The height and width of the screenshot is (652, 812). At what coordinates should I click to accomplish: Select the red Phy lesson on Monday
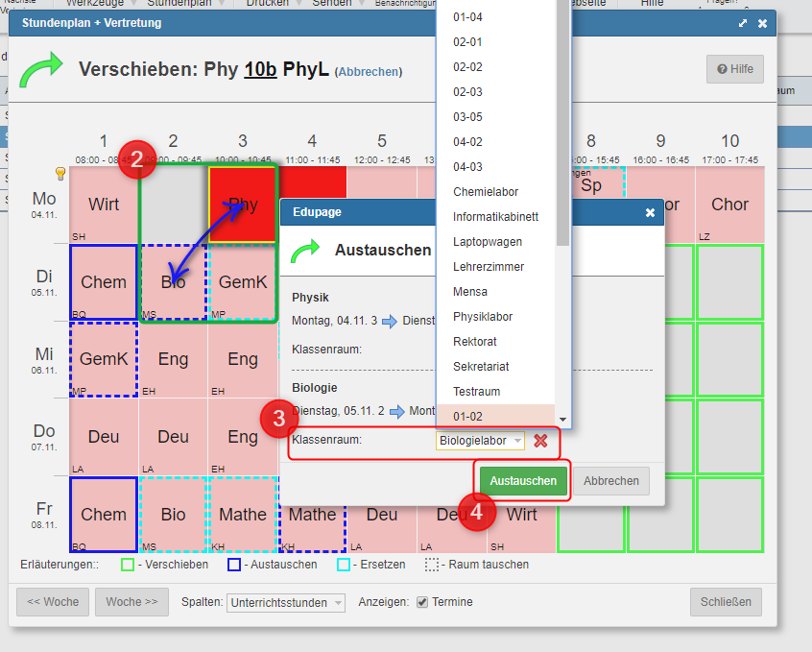[x=243, y=205]
